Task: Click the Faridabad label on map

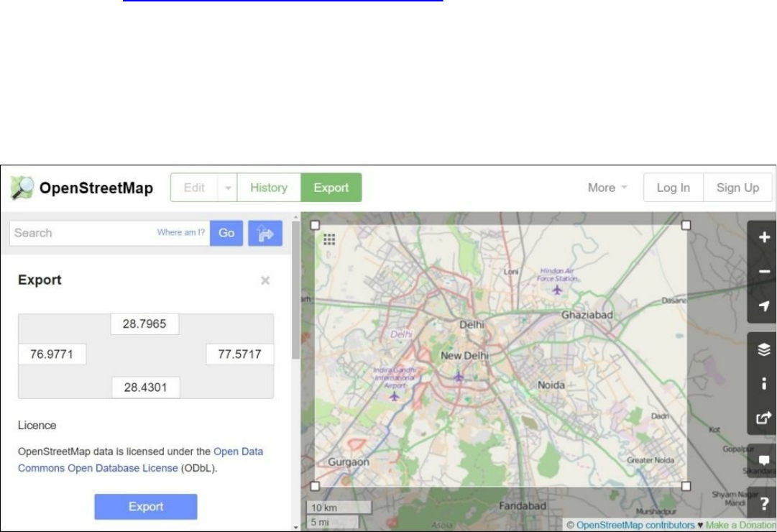Action: [523, 506]
